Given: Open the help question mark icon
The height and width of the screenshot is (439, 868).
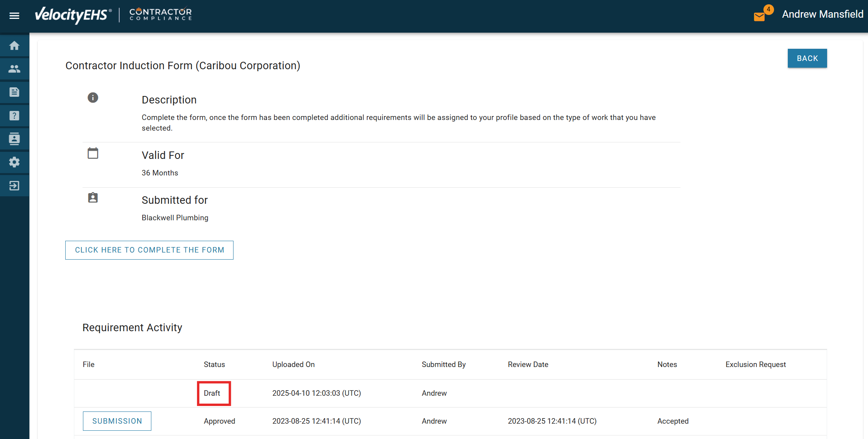Looking at the screenshot, I should 15,116.
